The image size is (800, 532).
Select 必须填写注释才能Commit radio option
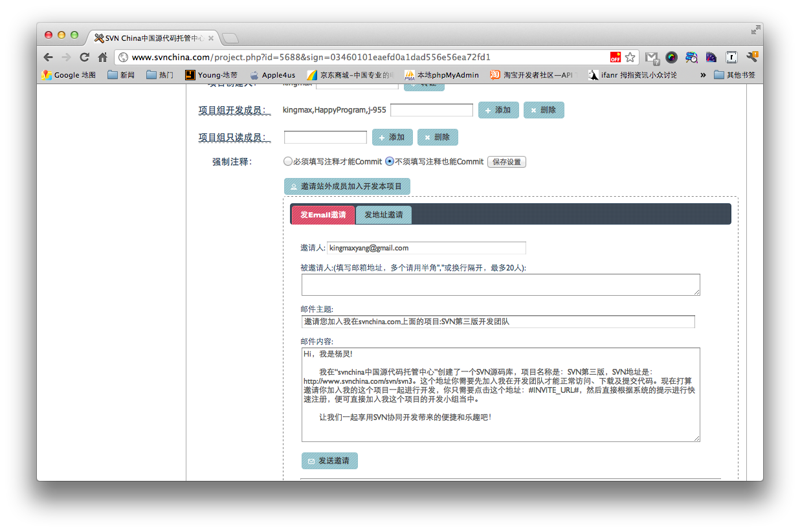point(288,161)
